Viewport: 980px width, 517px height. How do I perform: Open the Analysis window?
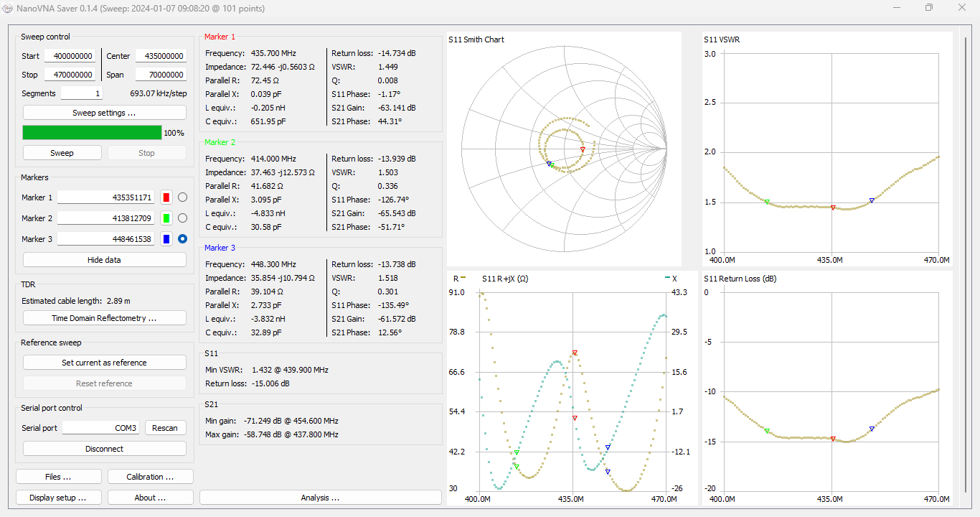point(320,498)
